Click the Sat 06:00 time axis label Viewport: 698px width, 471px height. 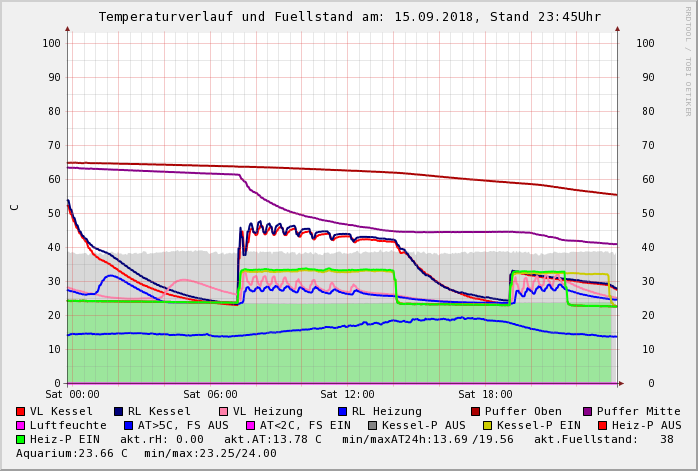(x=210, y=395)
